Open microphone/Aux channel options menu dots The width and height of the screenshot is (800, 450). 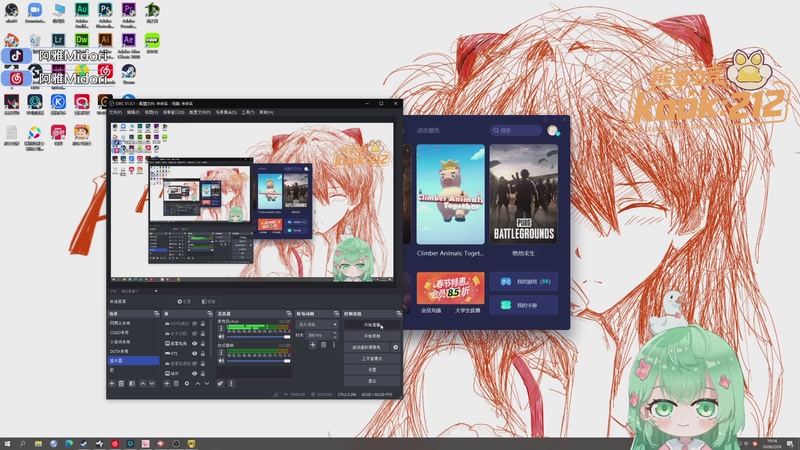pyautogui.click(x=221, y=329)
